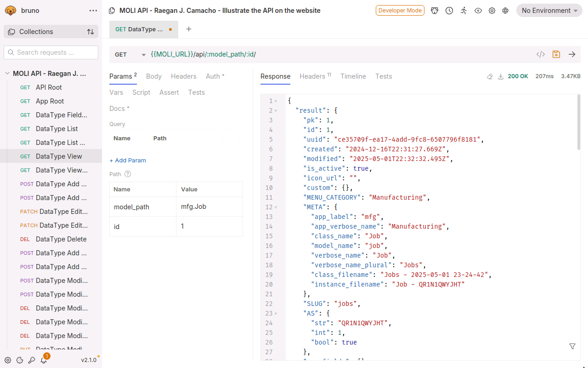
Task: Switch to the response Headers tab
Action: coord(312,76)
